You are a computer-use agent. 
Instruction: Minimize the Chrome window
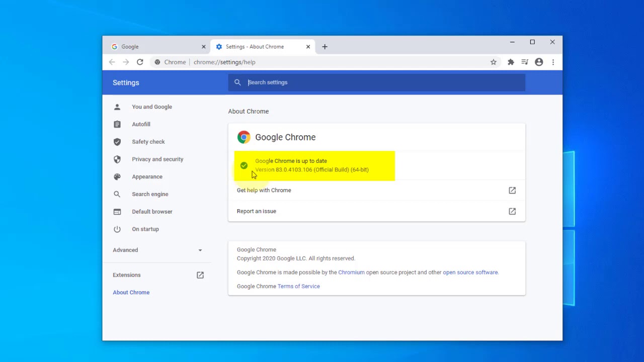(512, 42)
